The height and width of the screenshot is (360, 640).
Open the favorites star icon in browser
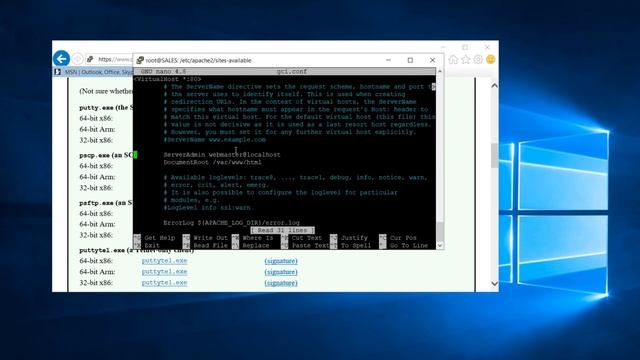point(466,60)
